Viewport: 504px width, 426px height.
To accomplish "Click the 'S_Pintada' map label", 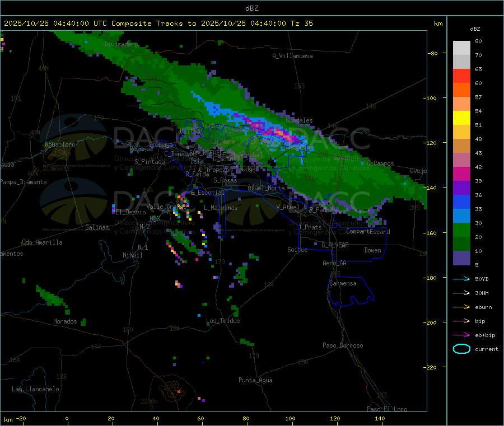I will pyautogui.click(x=150, y=162).
